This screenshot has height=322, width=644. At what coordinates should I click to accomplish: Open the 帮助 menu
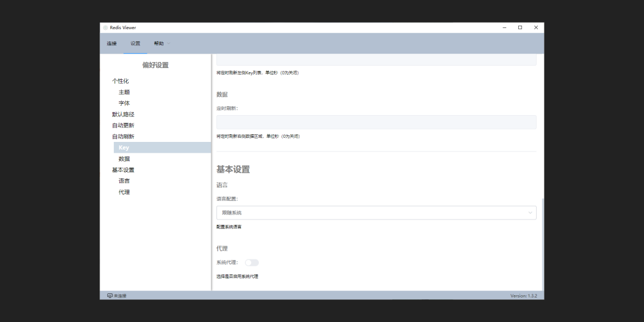tap(159, 44)
